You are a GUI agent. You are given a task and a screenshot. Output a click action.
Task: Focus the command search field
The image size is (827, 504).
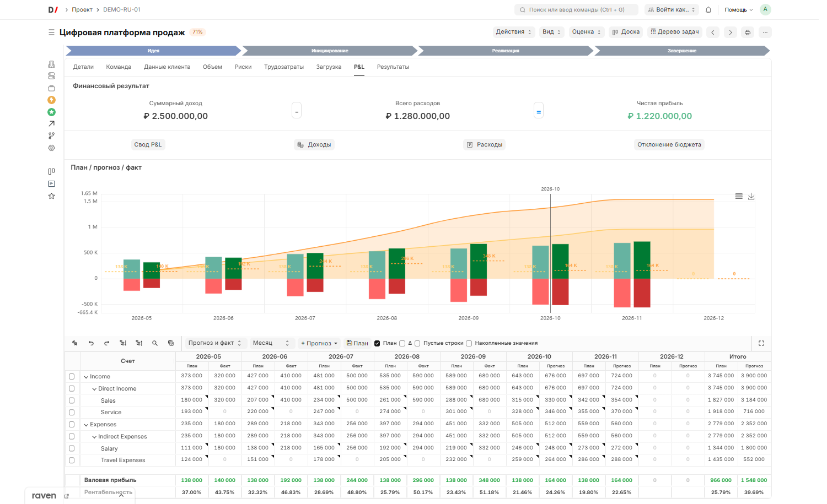click(x=576, y=10)
